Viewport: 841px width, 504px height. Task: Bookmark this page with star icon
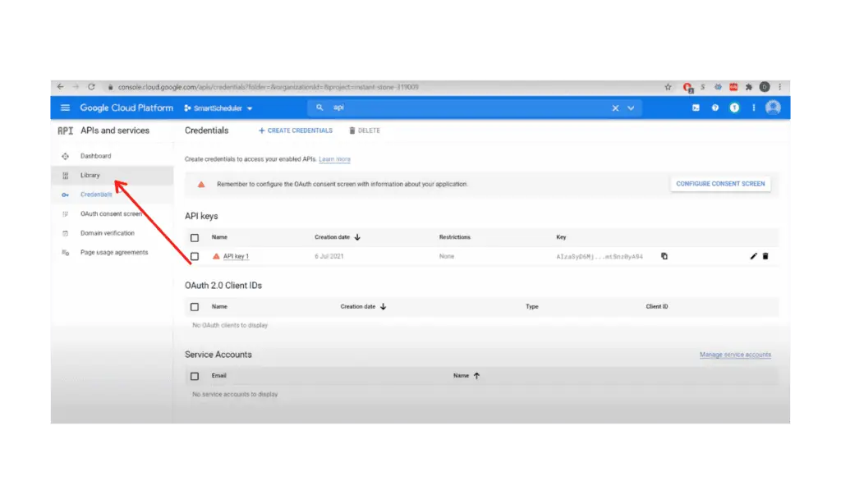(x=668, y=87)
